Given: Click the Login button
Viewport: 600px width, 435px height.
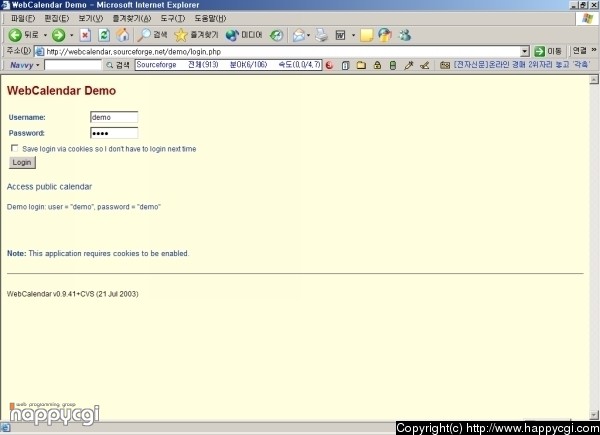Looking at the screenshot, I should click(22, 163).
